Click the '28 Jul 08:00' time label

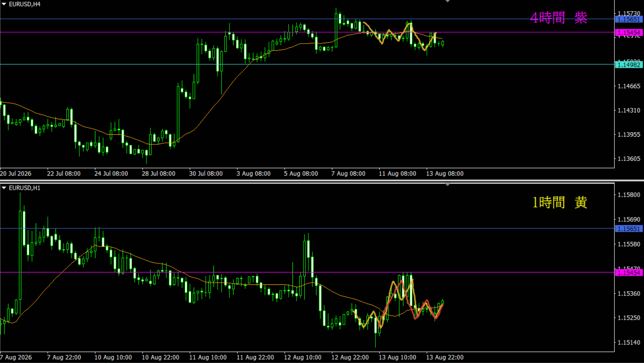tap(158, 174)
